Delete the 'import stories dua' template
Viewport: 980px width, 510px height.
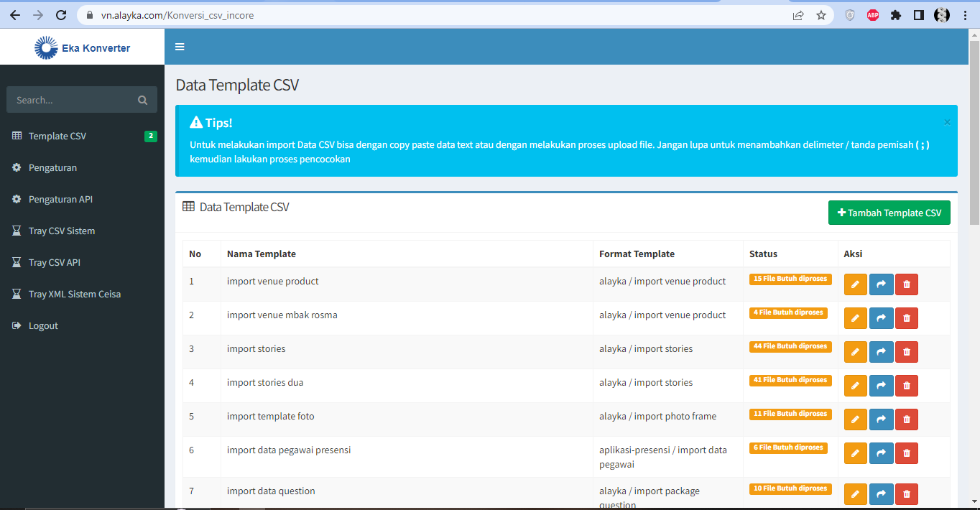[x=906, y=386]
